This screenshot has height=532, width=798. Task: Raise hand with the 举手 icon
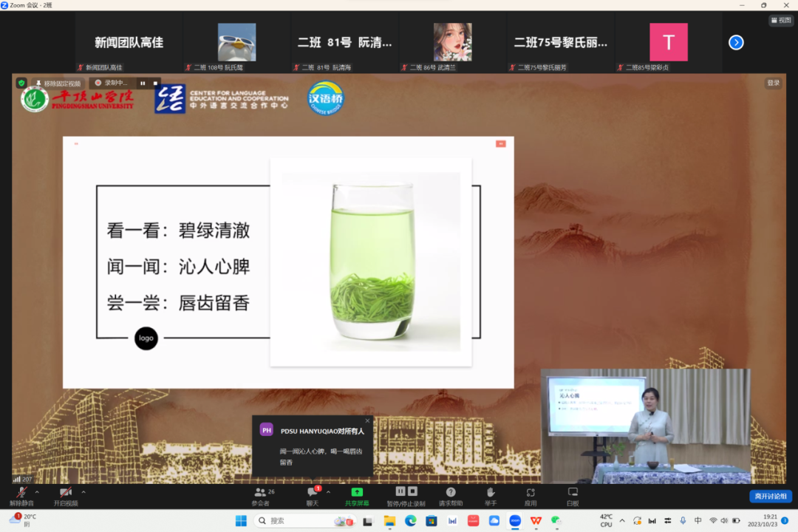(490, 495)
